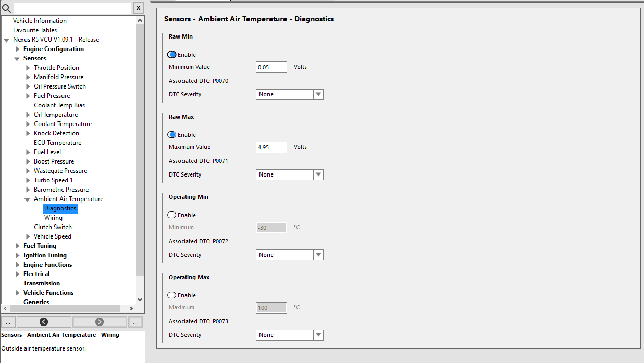Screen dimensions: 644x363
Task: Edit the Minimum Value 0.05 volts field
Action: pos(271,67)
